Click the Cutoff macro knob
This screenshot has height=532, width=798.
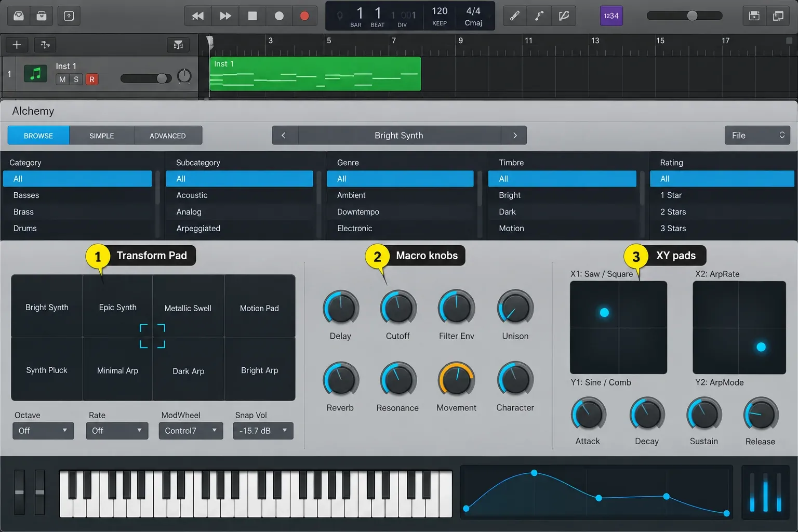(x=398, y=308)
